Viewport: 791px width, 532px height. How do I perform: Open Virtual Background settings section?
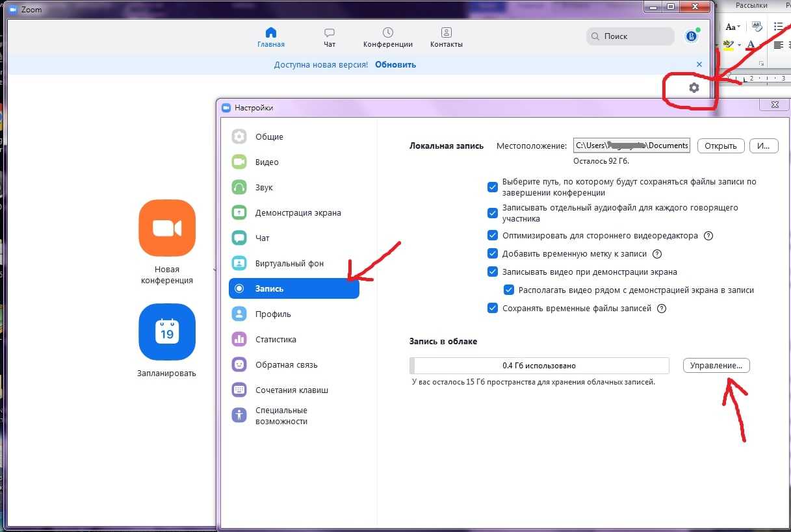pos(289,264)
